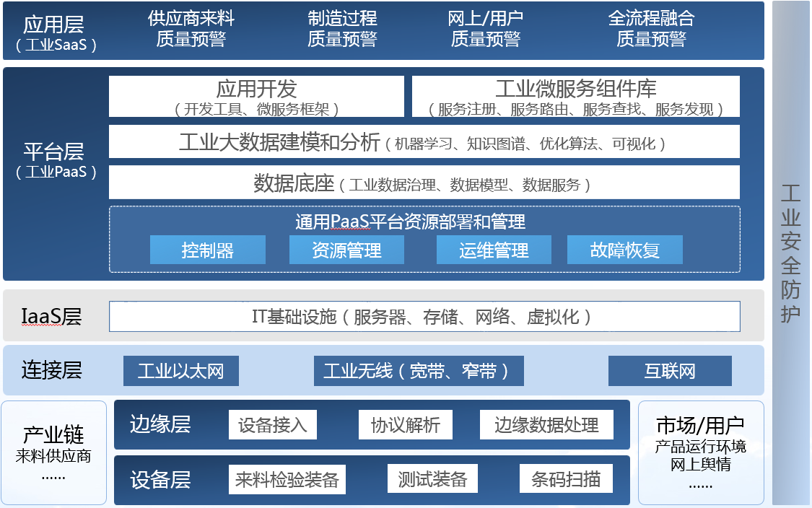Click the 来料检验装备 box
Screen dimensions: 812x508
tap(287, 479)
